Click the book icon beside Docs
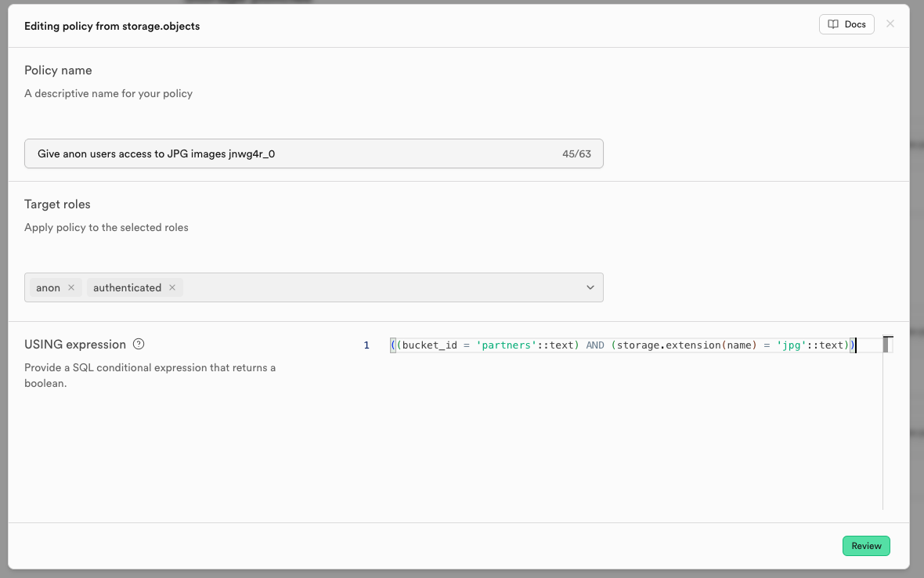924x578 pixels. coord(833,24)
